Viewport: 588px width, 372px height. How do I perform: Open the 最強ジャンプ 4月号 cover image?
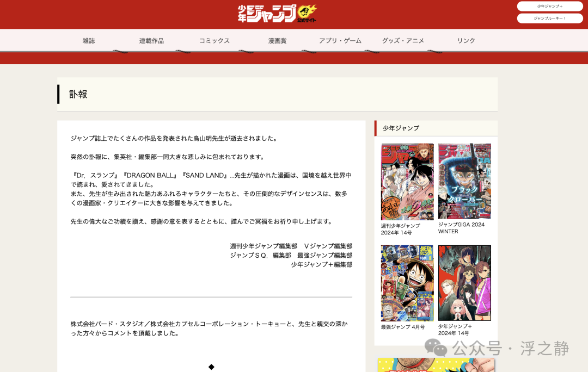[407, 283]
